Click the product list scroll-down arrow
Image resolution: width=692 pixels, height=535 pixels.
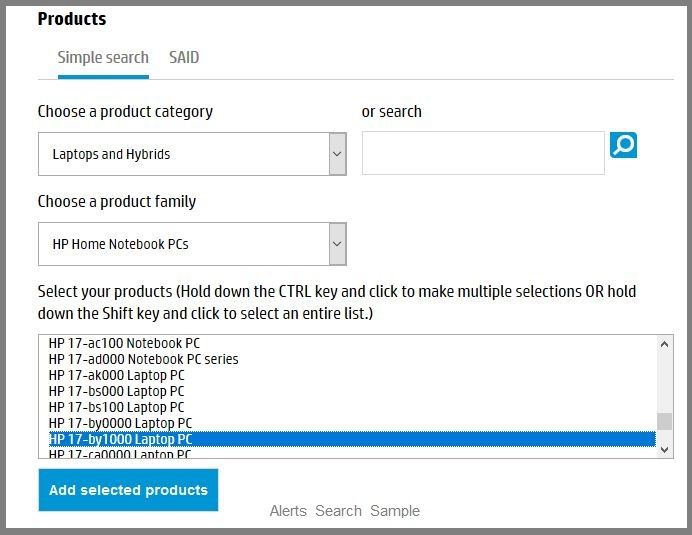pos(665,449)
